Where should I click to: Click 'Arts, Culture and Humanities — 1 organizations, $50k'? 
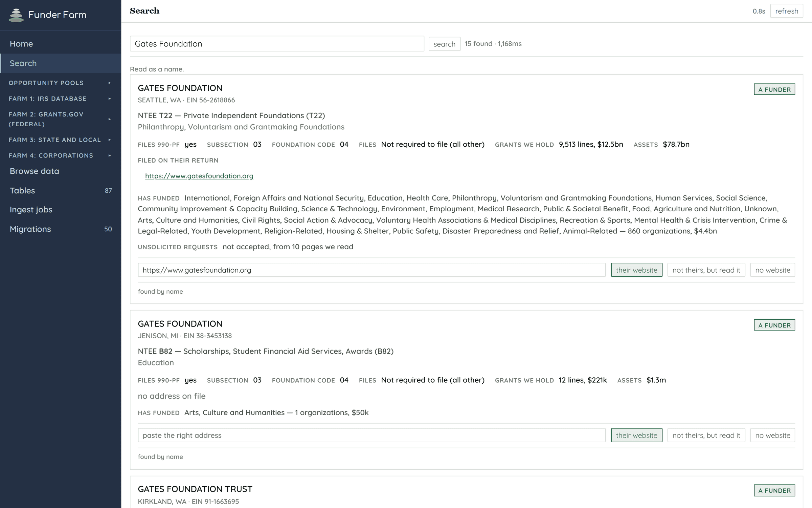point(276,412)
